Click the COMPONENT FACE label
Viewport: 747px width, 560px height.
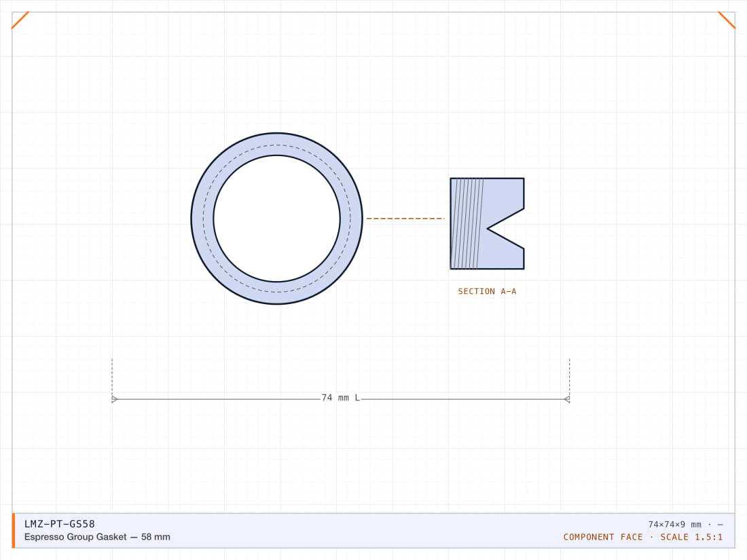[603, 537]
